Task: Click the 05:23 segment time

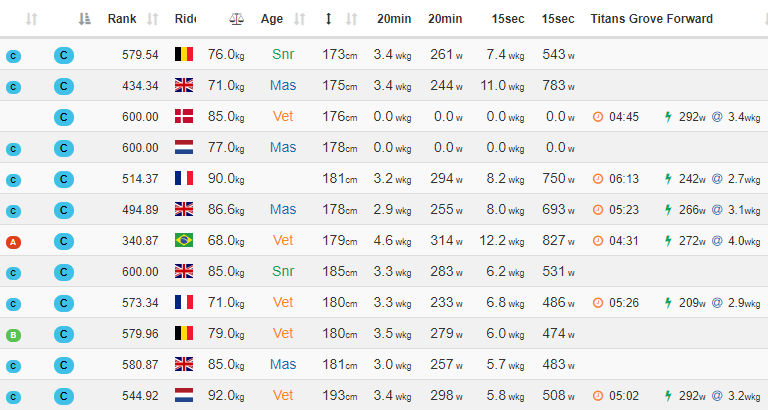Action: coord(623,210)
